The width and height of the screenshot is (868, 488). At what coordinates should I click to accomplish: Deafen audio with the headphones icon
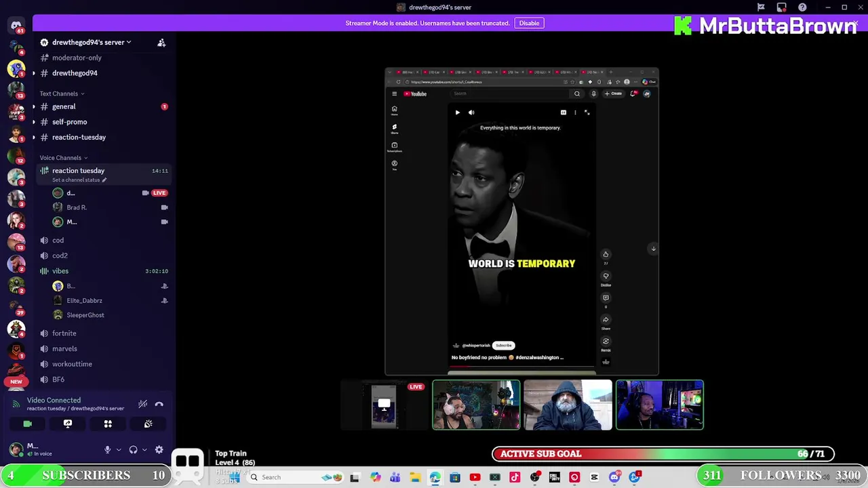(133, 449)
